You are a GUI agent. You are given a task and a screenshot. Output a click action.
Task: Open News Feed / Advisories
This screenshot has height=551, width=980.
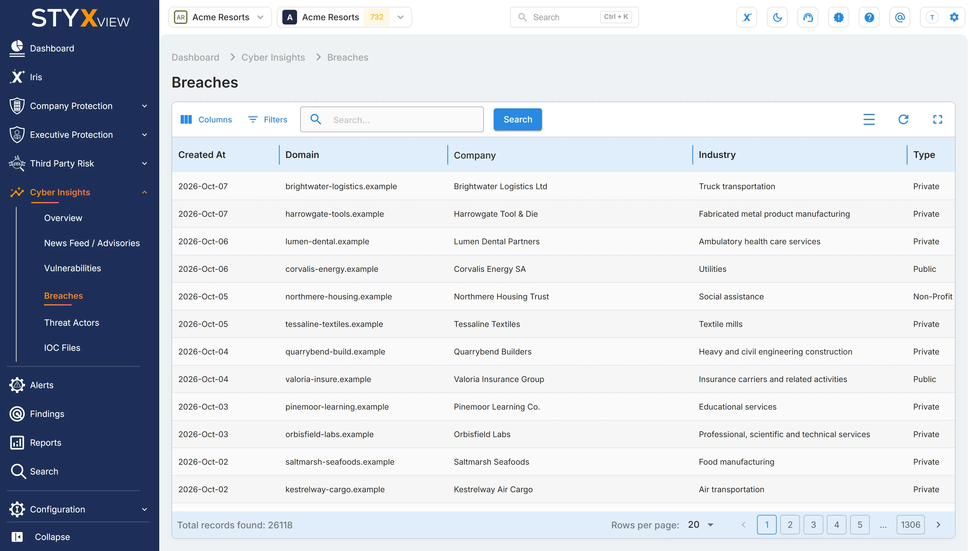(x=92, y=243)
